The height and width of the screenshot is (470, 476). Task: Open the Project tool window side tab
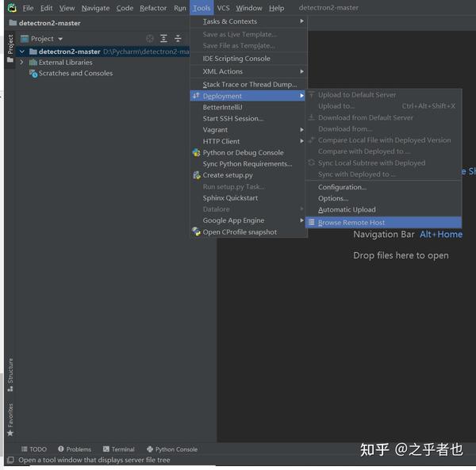[10, 48]
